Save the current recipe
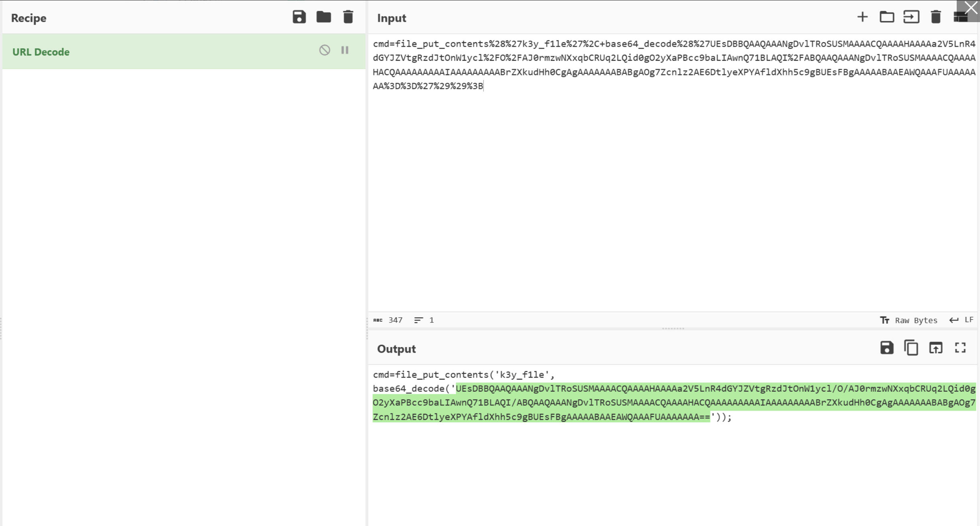980x526 pixels. click(299, 17)
